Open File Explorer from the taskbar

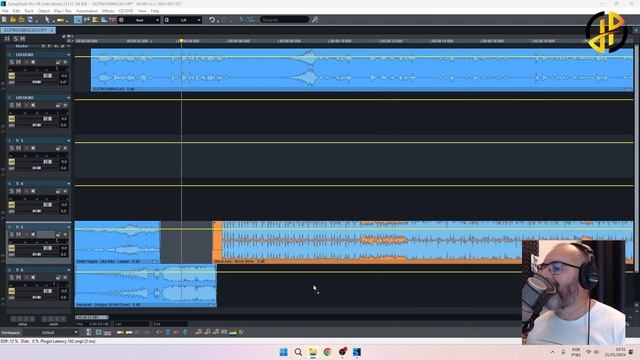pos(313,352)
